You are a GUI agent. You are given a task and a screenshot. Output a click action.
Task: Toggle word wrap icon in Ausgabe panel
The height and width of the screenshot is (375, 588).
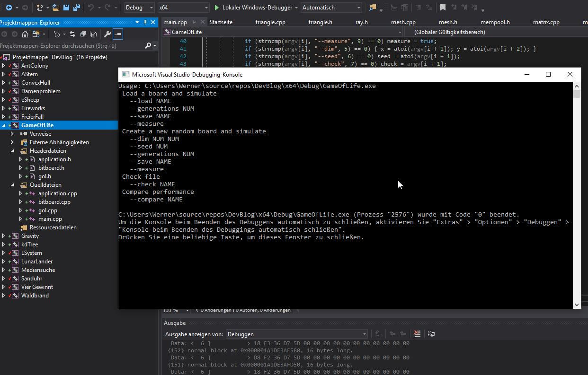click(431, 334)
